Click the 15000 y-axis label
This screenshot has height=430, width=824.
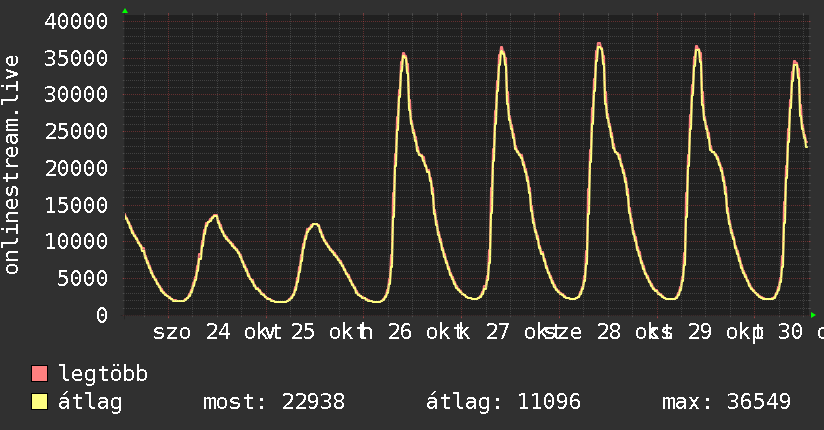click(x=76, y=206)
